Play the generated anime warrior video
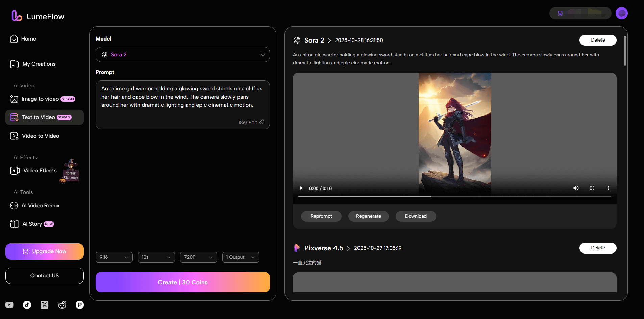Screen dimensions: 644x319 tap(301, 188)
